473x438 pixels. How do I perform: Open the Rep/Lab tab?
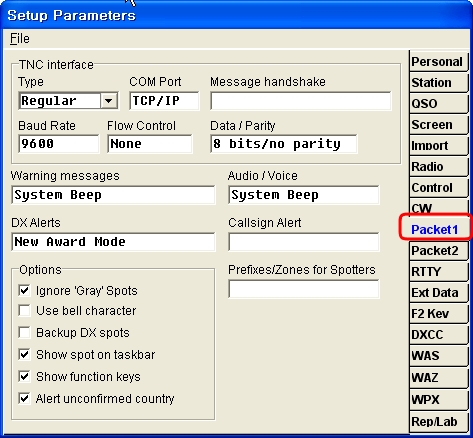[438, 422]
